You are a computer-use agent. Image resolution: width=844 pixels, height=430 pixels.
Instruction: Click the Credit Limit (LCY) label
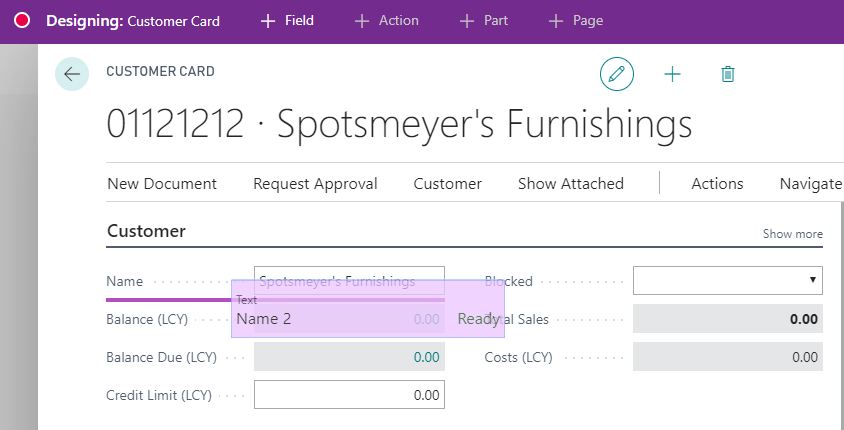(x=159, y=396)
